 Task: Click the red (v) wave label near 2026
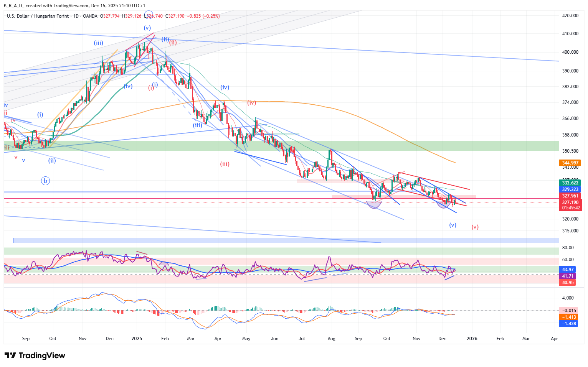(x=475, y=227)
